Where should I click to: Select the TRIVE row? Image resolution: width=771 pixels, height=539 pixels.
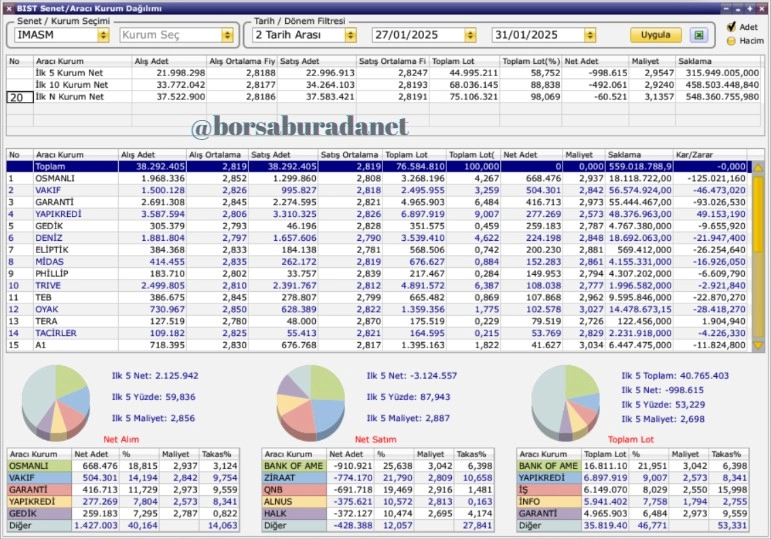click(x=379, y=286)
